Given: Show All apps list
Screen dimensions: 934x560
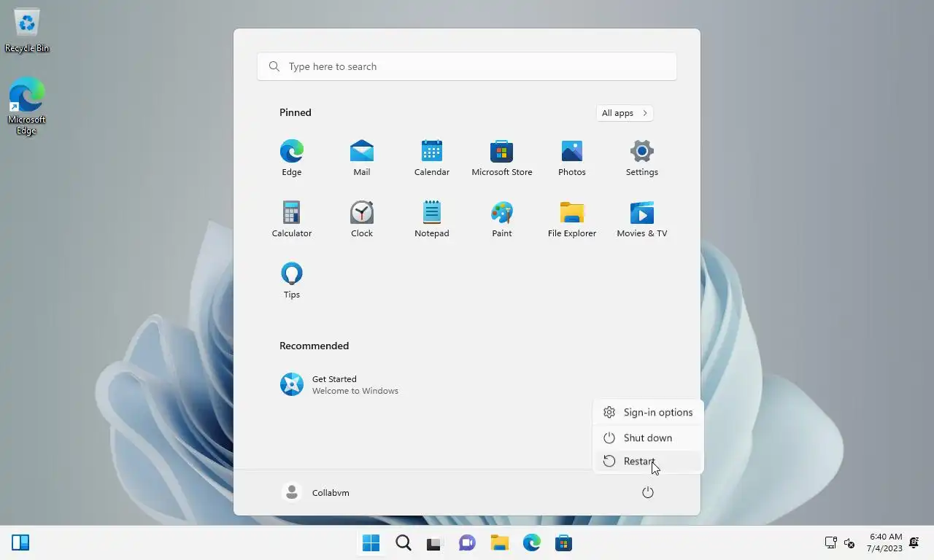Looking at the screenshot, I should (625, 113).
